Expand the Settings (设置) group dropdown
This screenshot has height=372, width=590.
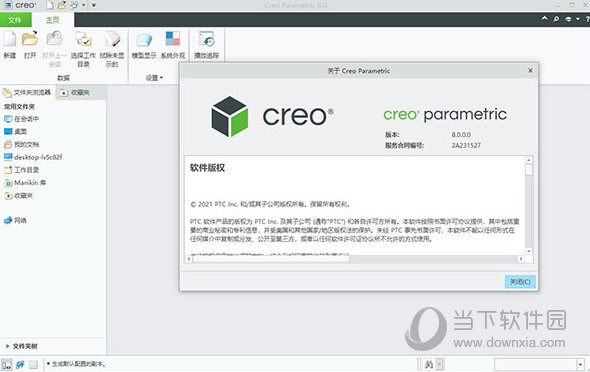click(x=154, y=78)
